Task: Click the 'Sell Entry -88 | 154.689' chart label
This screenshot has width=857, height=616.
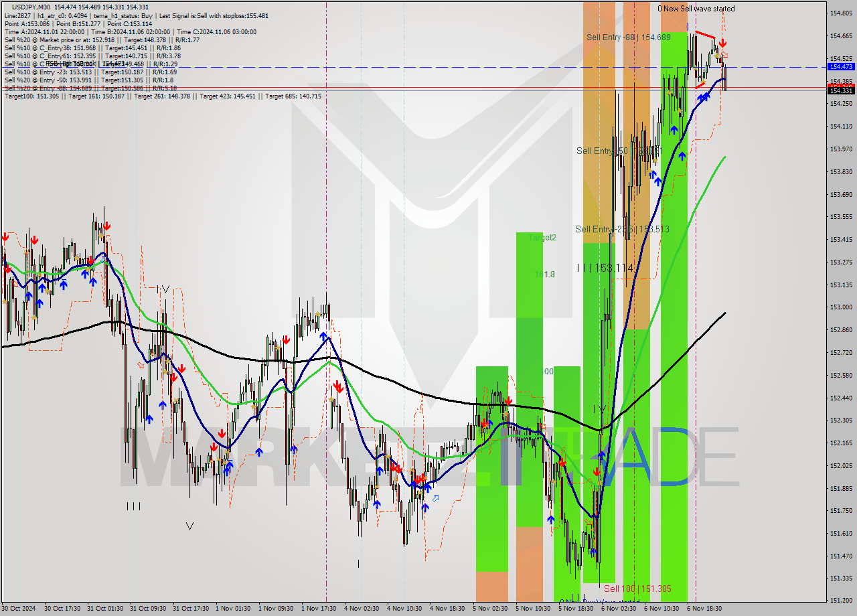Action: 628,37
